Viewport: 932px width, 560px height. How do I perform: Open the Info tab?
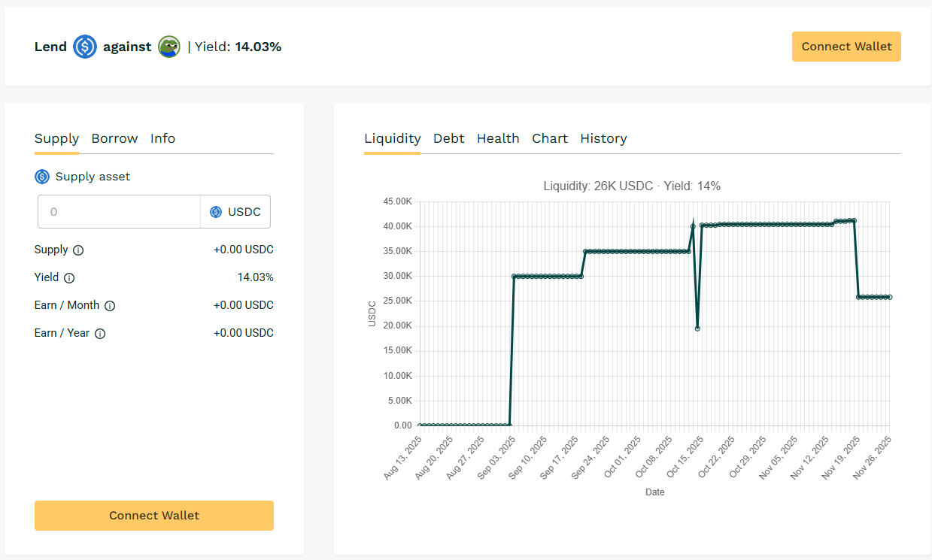(x=162, y=138)
